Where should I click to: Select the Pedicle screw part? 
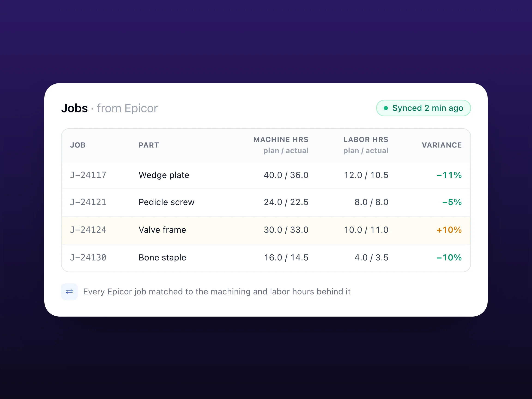(166, 202)
